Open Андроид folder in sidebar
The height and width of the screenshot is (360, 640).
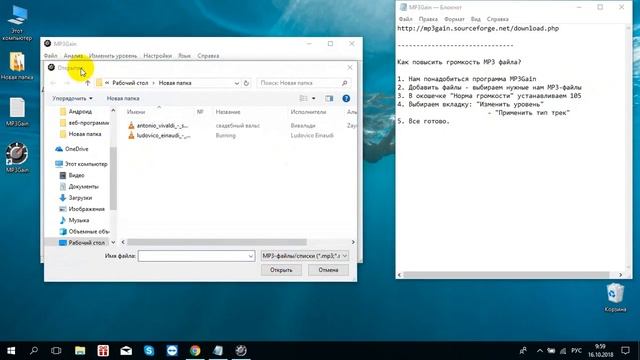[x=76, y=111]
